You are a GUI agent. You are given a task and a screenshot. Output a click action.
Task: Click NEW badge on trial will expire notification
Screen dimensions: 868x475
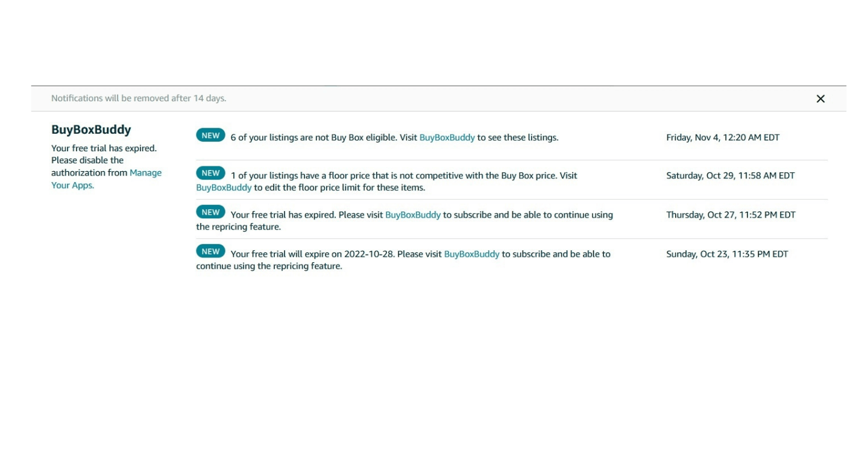click(210, 252)
